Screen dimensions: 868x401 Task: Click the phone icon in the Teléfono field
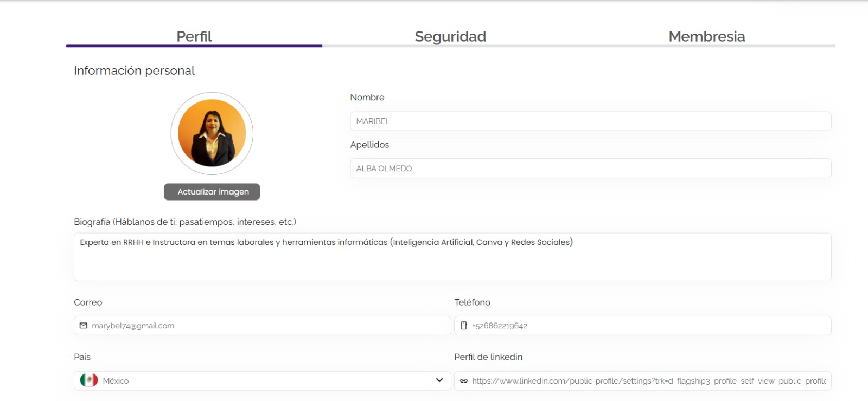coord(464,326)
